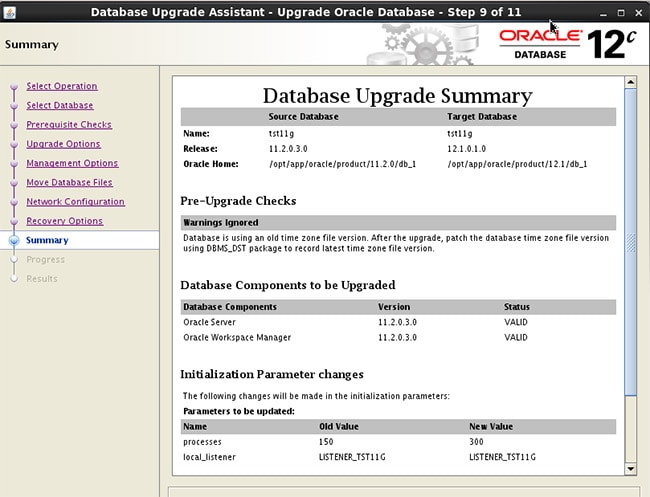Click processes old value 150
Screen dimensions: 650x497
pos(326,442)
